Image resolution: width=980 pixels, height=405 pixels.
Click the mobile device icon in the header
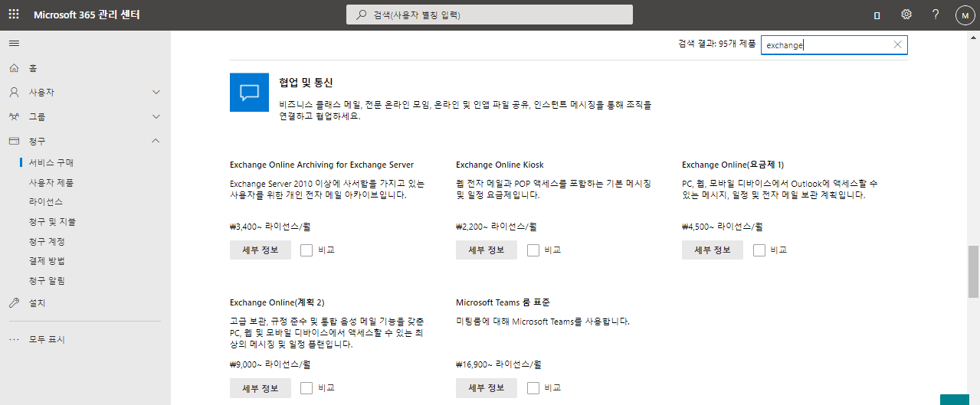[877, 15]
